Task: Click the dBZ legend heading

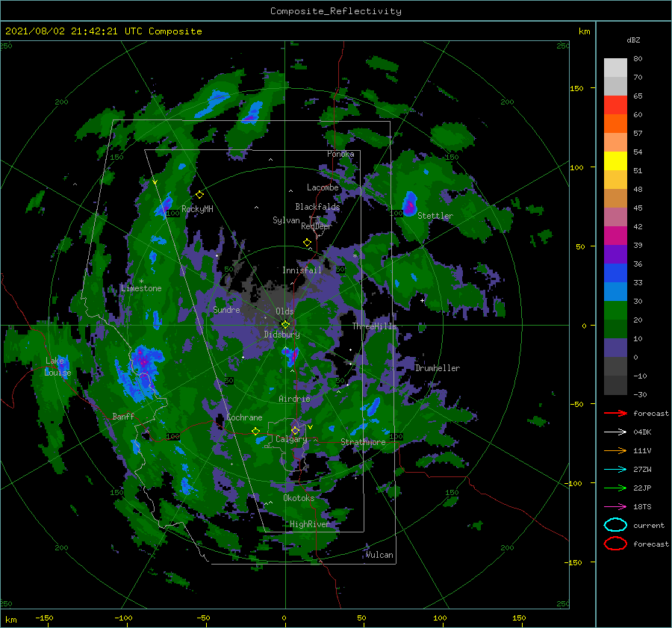Action: (x=633, y=40)
